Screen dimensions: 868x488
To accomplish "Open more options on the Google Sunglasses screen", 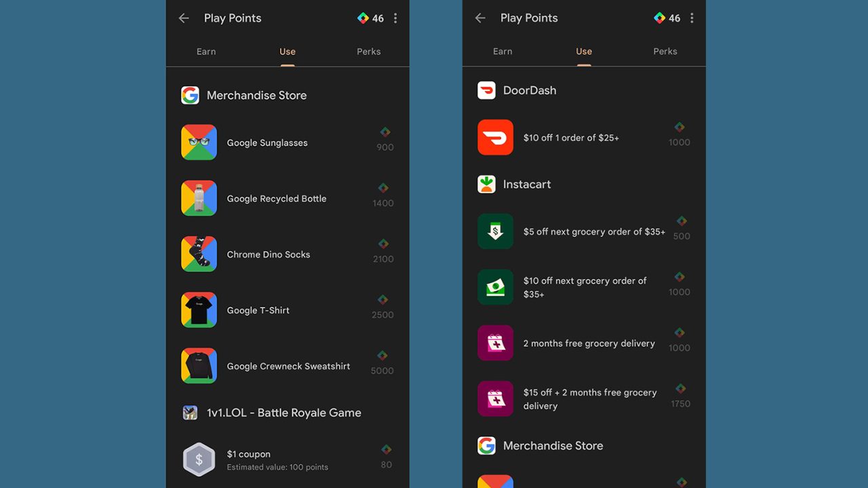I will tap(395, 18).
